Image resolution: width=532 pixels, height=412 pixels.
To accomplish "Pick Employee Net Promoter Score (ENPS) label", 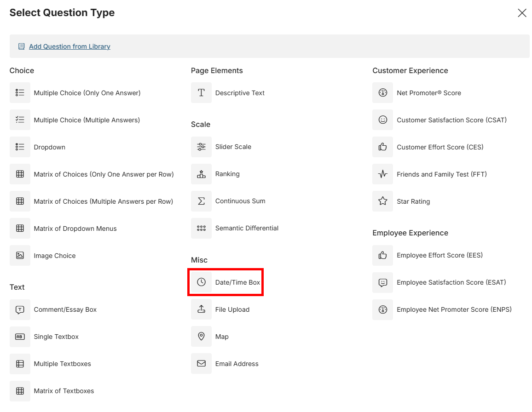I will point(454,309).
